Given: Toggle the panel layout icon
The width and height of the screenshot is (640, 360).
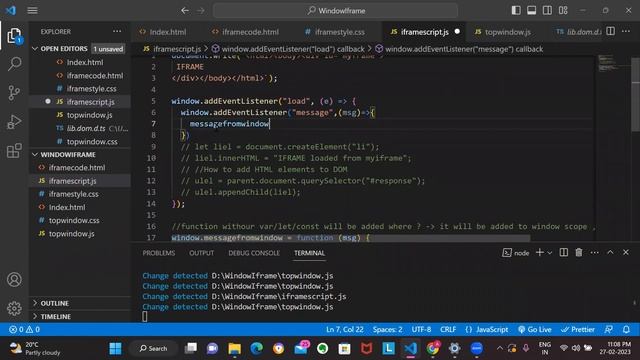Looking at the screenshot, I should 531,10.
